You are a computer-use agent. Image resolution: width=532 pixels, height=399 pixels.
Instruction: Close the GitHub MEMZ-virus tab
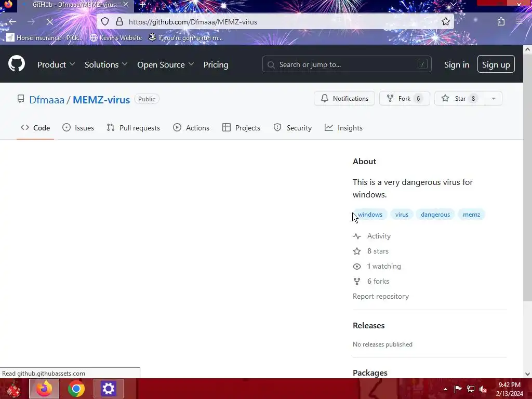tap(126, 5)
